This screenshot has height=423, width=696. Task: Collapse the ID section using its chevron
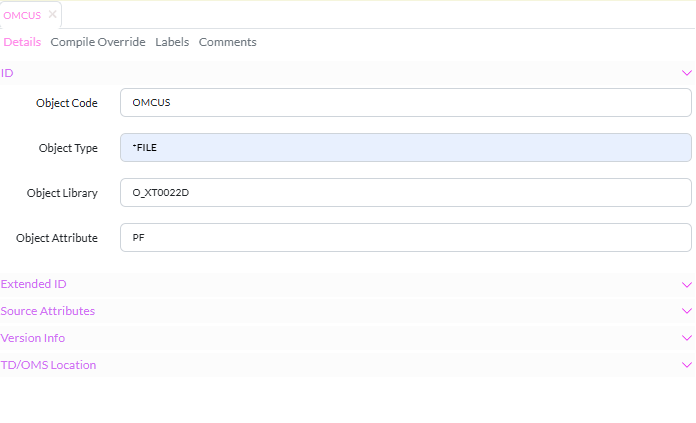point(686,73)
